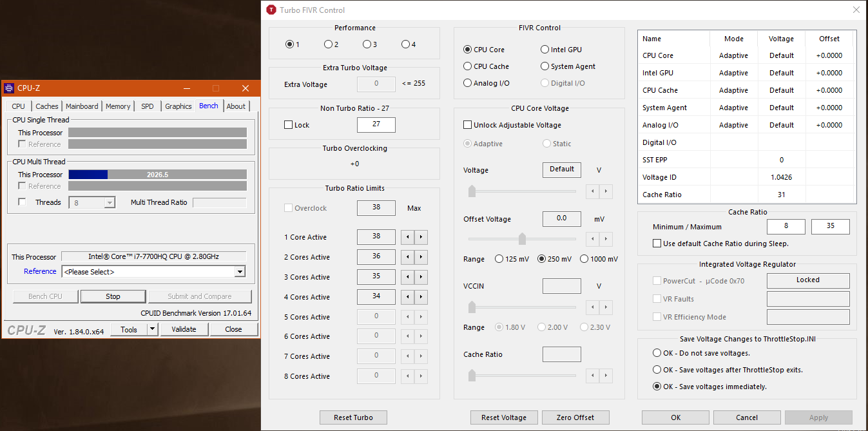The width and height of the screenshot is (868, 431).
Task: Check the Non Turbo Ratio Lock box
Action: pyautogui.click(x=289, y=125)
